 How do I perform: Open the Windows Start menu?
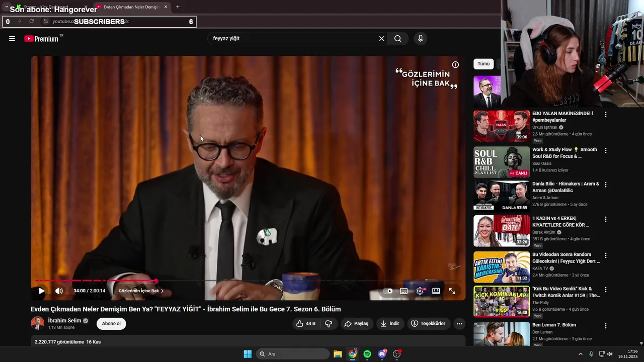[248, 354]
